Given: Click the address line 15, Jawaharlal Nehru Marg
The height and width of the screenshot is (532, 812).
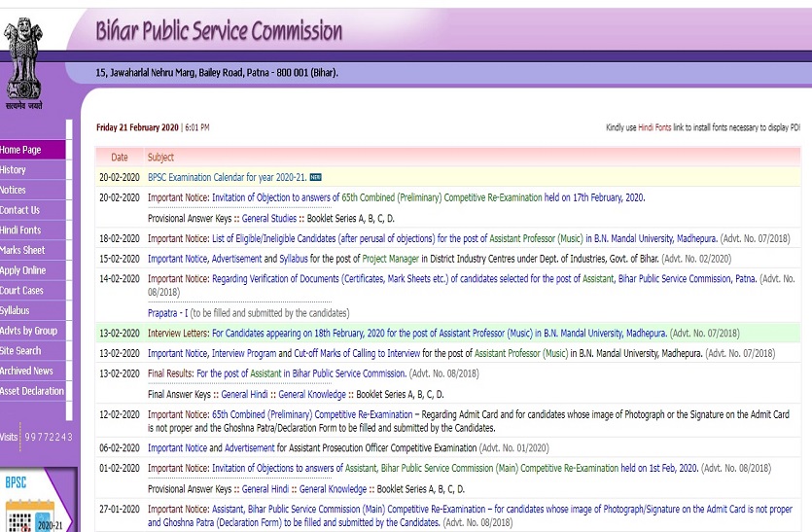Looking at the screenshot, I should 217,73.
